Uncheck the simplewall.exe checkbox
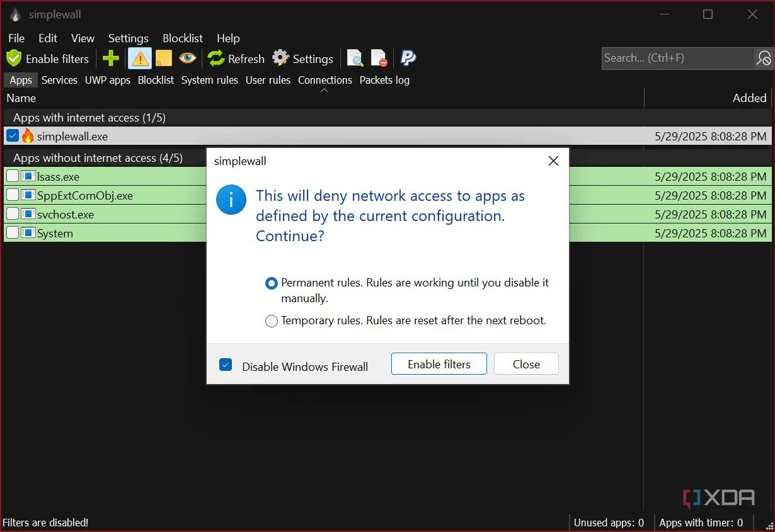Viewport: 775px width, 532px height. click(13, 136)
